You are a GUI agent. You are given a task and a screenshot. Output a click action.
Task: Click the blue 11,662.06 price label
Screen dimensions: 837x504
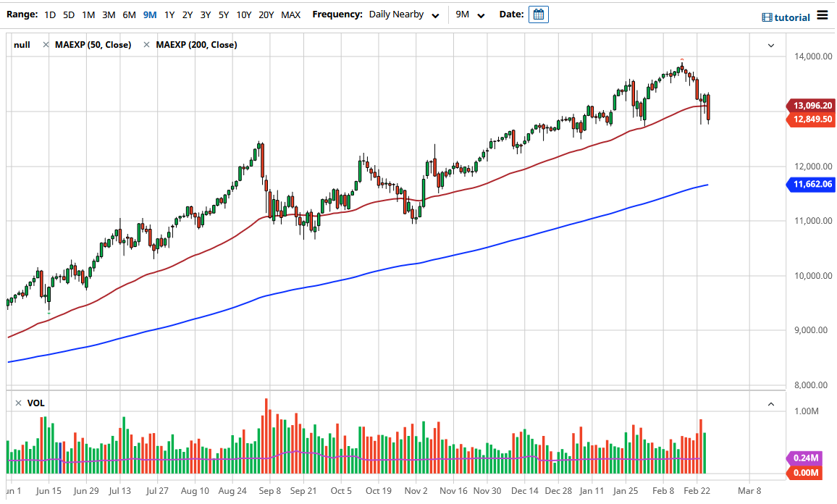click(810, 185)
